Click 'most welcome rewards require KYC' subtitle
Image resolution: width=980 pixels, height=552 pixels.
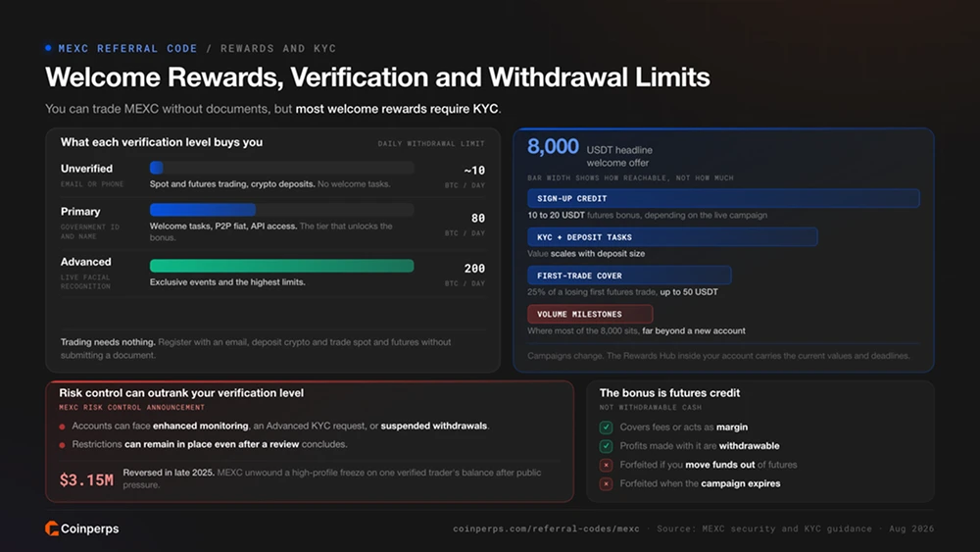(x=397, y=109)
